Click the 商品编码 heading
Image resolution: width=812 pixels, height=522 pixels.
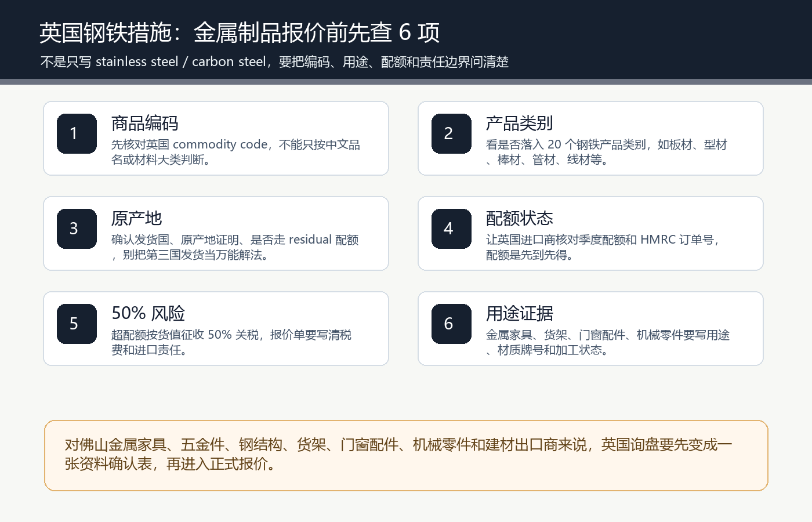[x=145, y=123]
